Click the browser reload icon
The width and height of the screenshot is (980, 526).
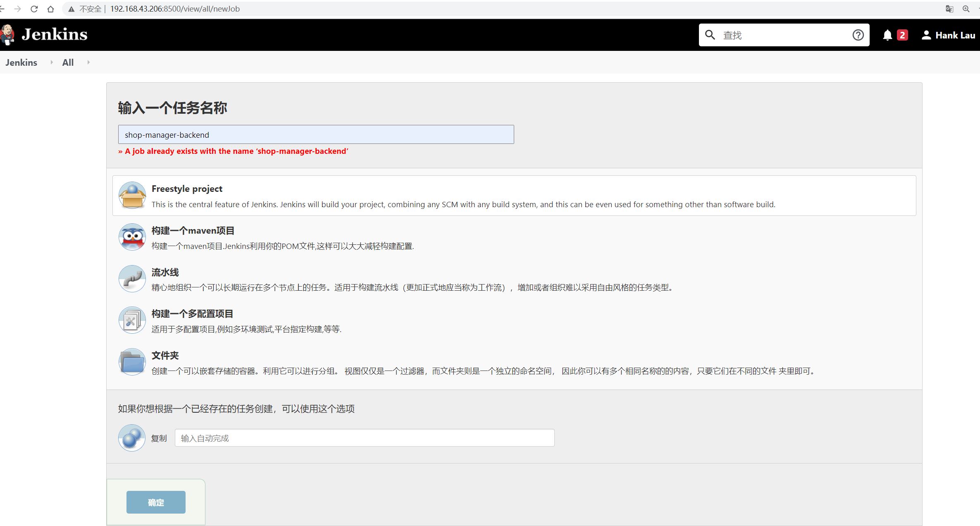click(34, 9)
